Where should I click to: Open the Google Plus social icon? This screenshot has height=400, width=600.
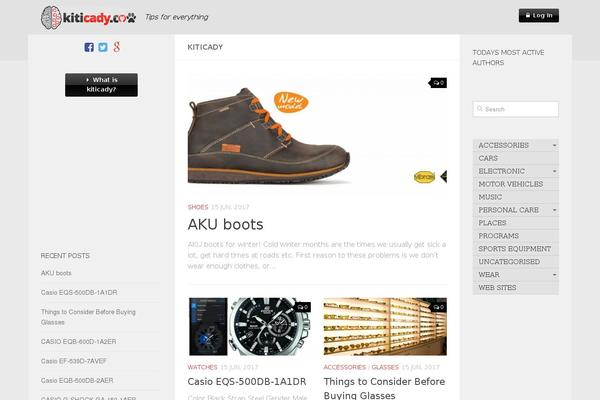(x=117, y=47)
